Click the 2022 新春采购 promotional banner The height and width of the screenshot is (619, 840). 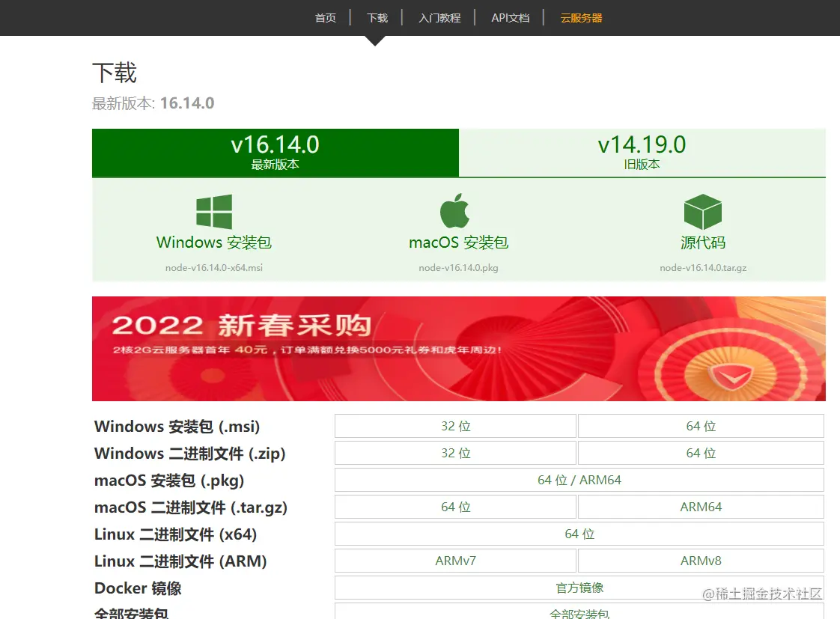459,349
